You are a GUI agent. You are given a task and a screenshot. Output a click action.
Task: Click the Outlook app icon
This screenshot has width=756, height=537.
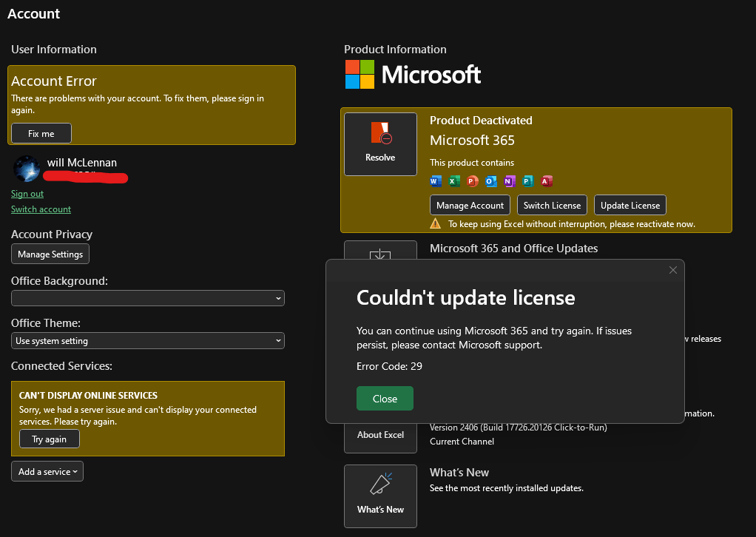(x=491, y=181)
